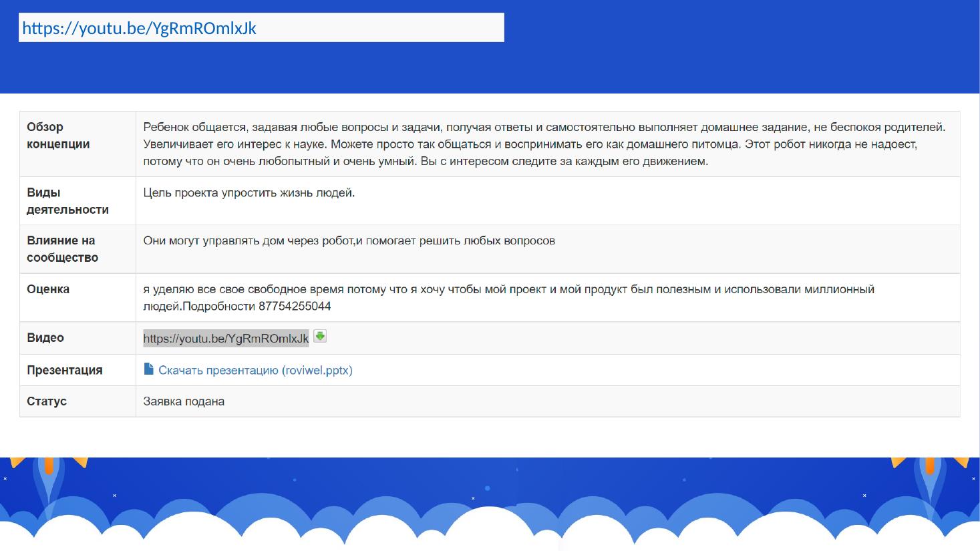
Task: Click the paragraph starting я уделяю все свое
Action: [x=509, y=298]
